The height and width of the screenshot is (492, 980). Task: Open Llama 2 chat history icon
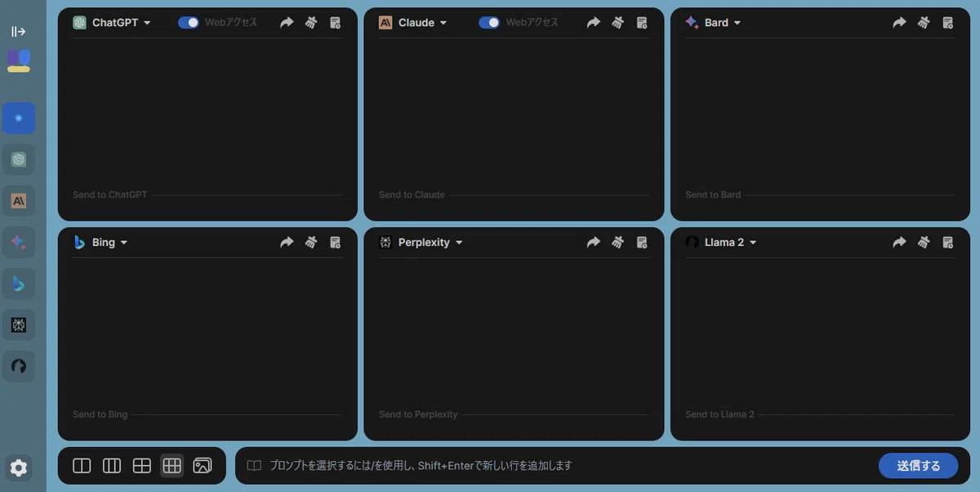pyautogui.click(x=947, y=243)
